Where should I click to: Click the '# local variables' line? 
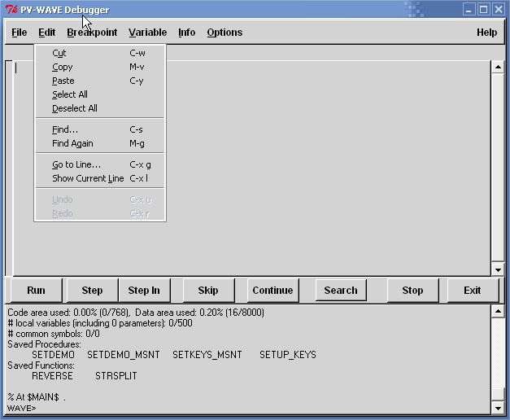(x=99, y=323)
